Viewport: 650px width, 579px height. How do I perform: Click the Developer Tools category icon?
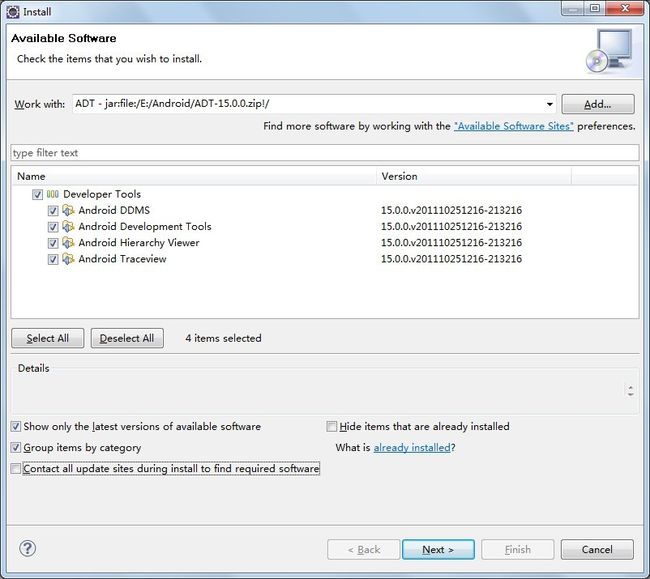click(53, 194)
